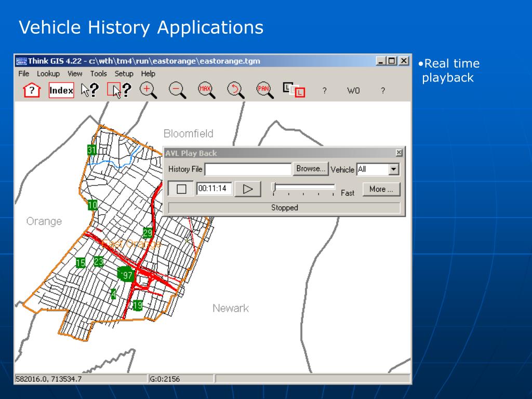The height and width of the screenshot is (399, 532).
Task: Maximize the Think GIS window
Action: 392,61
